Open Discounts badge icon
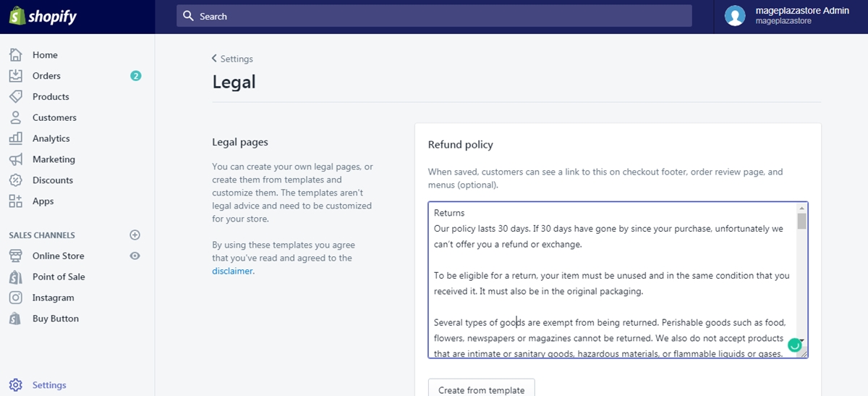868x396 pixels. click(15, 180)
